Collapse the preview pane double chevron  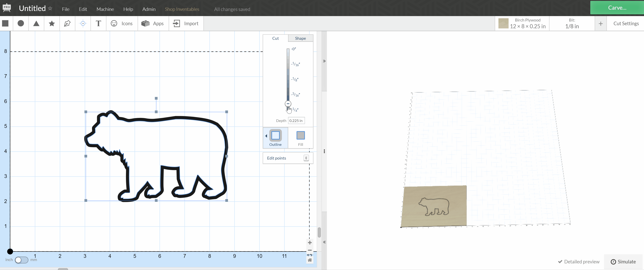[324, 61]
